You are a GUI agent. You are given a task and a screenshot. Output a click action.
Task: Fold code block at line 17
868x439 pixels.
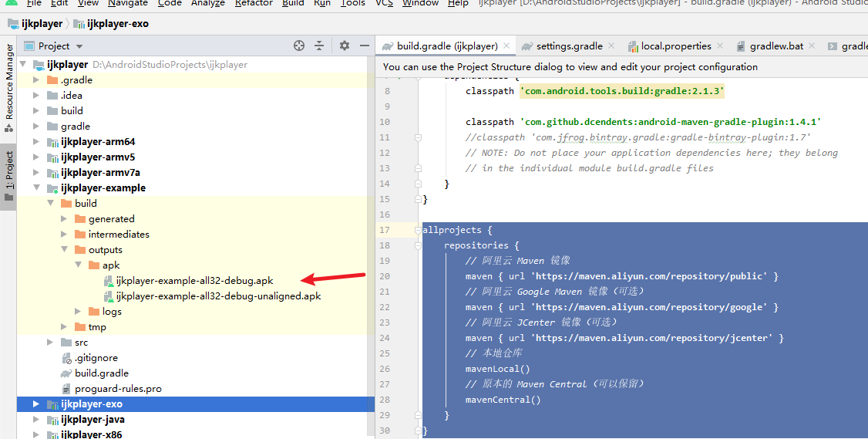(x=418, y=230)
